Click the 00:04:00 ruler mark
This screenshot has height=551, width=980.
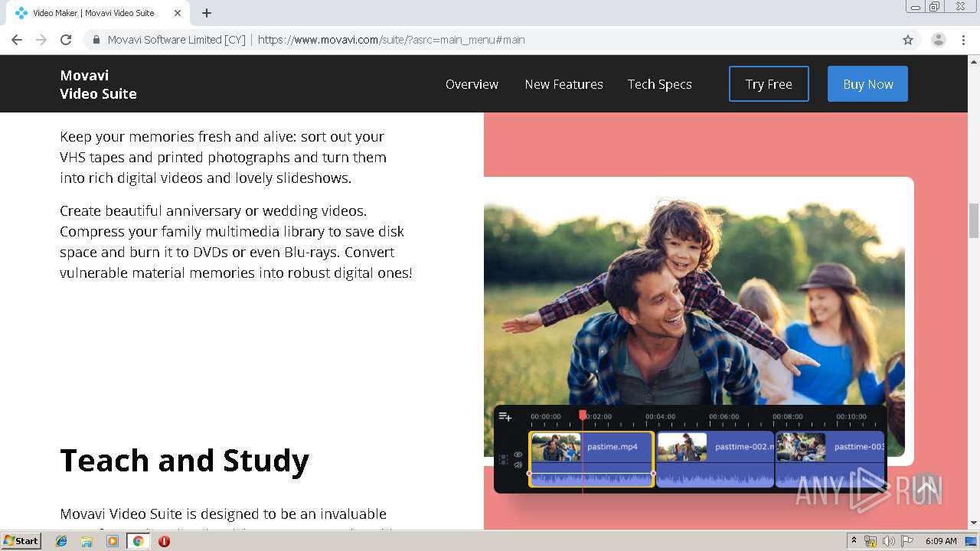[660, 417]
